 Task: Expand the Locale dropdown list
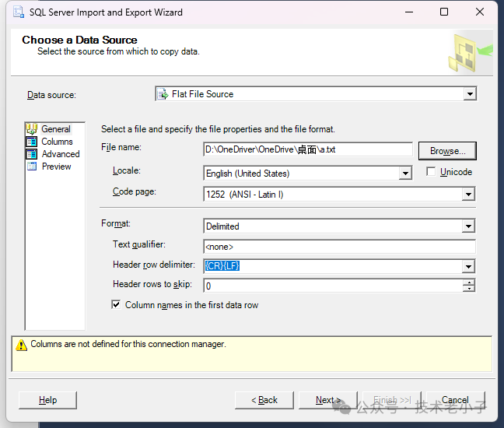pos(404,174)
